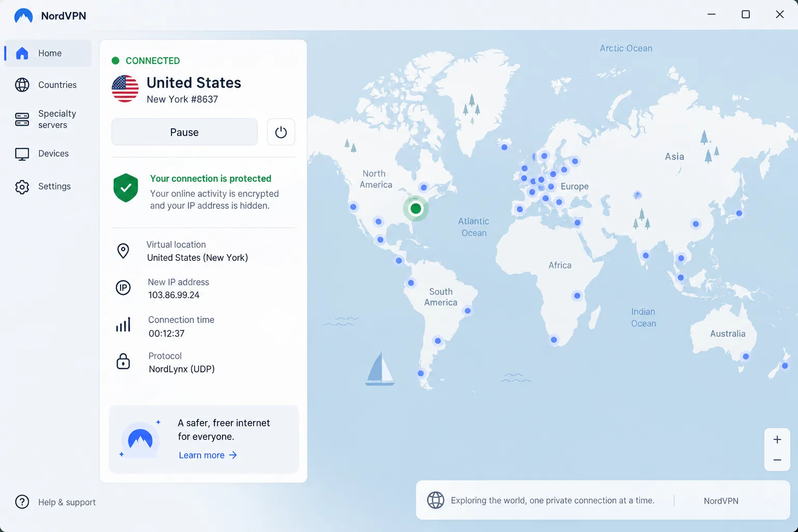Click United States (New York) virtual location
The height and width of the screenshot is (532, 798).
[x=197, y=258]
